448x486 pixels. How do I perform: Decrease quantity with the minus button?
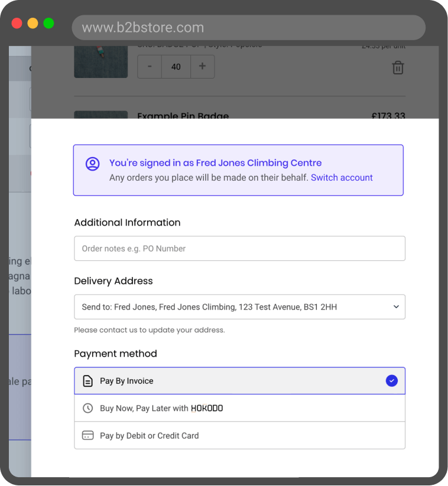click(150, 67)
